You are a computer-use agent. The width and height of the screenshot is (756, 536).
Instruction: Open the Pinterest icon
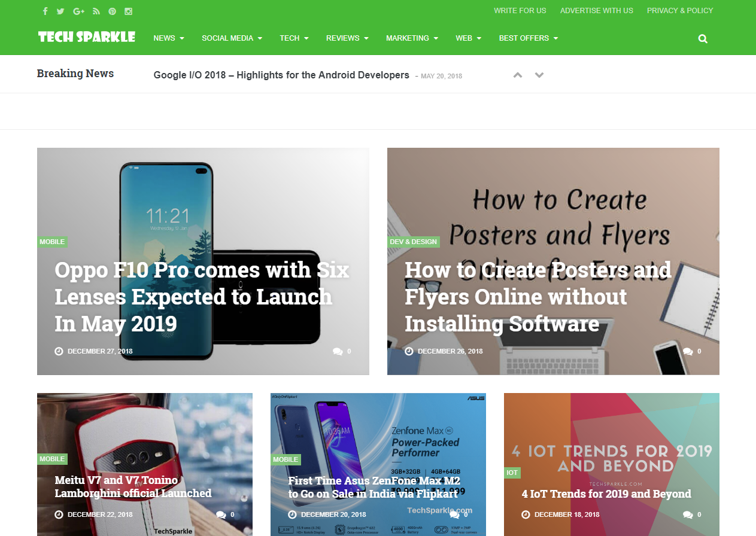(112, 11)
